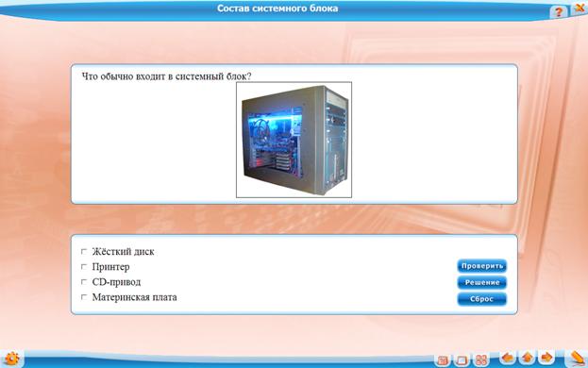Open the calculator icon in bottom bar
Viewport: 588px width, 368px height.
[443, 360]
